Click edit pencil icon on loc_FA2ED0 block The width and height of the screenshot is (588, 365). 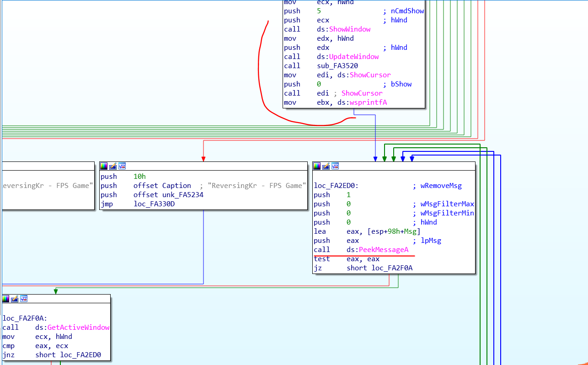(326, 166)
